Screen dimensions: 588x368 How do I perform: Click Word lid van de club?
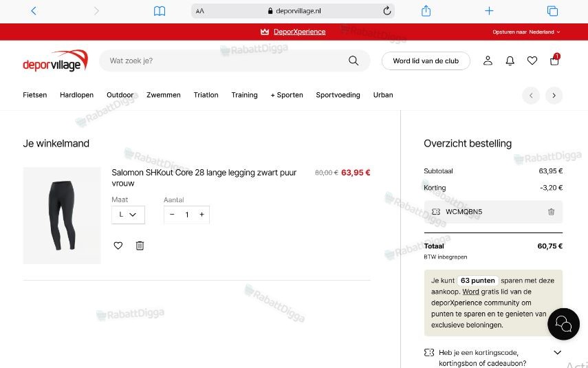pyautogui.click(x=426, y=61)
